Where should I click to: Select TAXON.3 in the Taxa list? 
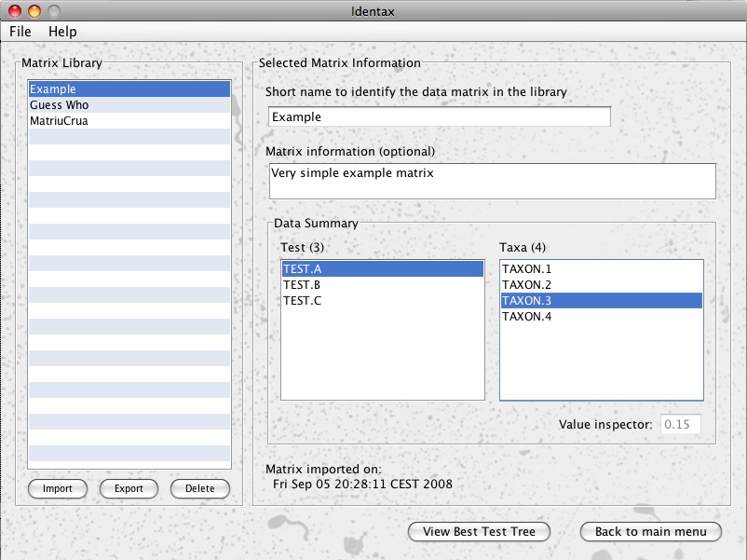(x=601, y=300)
